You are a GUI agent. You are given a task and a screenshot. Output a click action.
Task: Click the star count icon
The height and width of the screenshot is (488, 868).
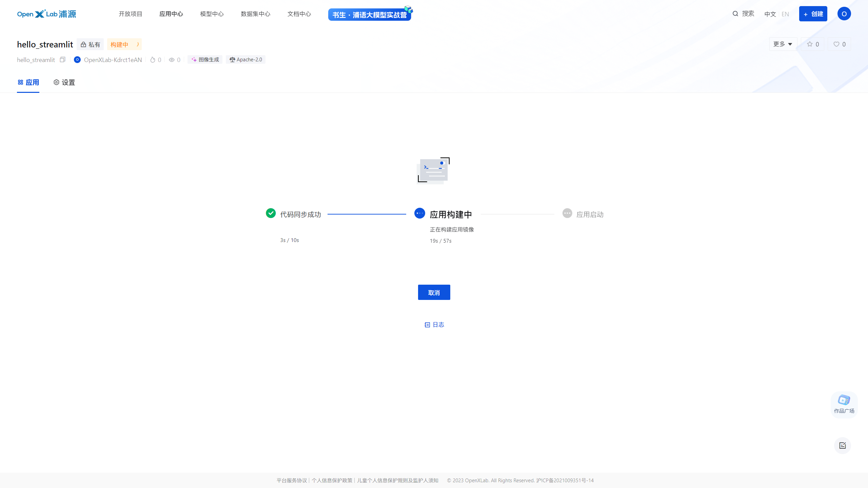tap(810, 44)
